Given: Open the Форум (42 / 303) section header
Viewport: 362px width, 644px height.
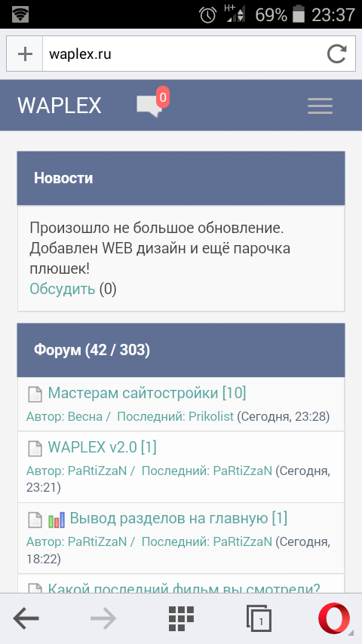Looking at the screenshot, I should point(181,350).
